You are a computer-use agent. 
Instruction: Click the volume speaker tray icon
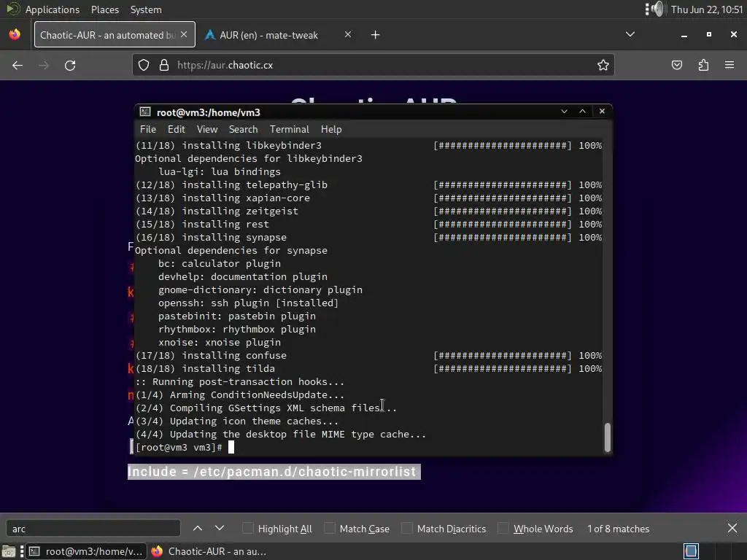point(657,9)
